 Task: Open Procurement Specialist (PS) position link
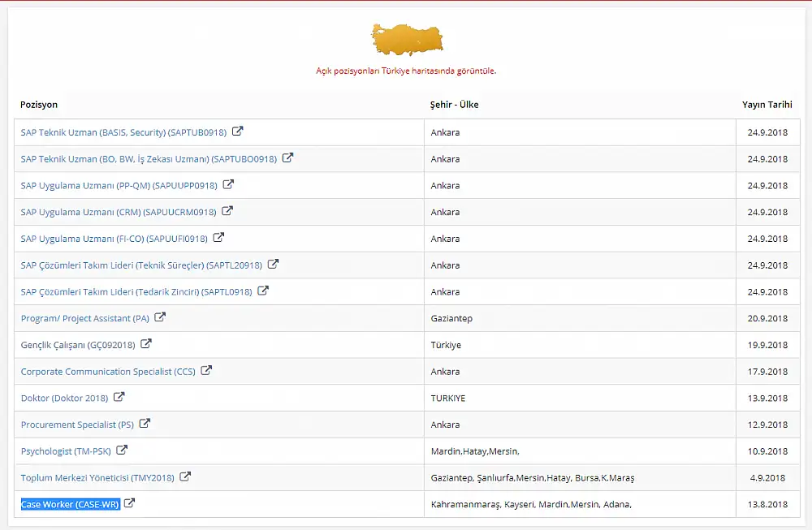tap(77, 424)
